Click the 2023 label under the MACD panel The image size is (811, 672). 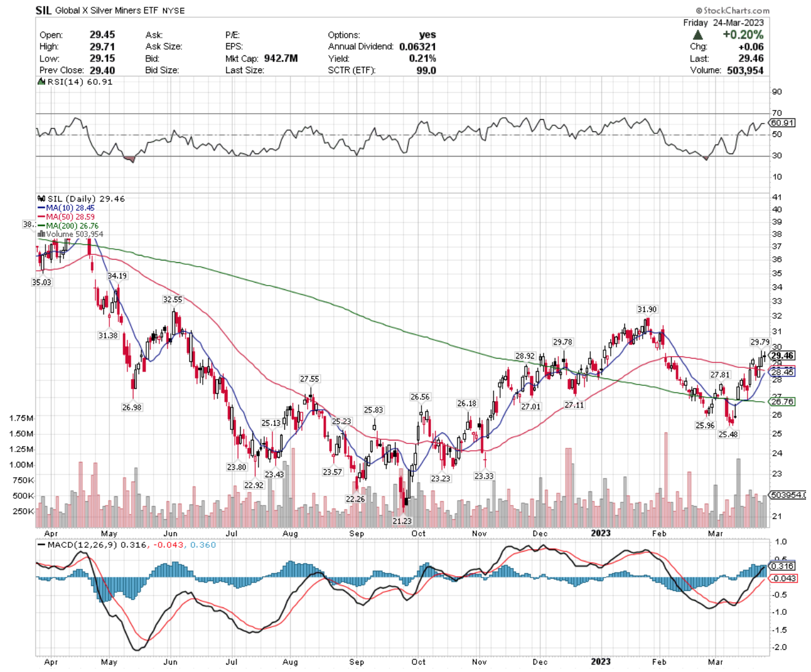(x=600, y=662)
